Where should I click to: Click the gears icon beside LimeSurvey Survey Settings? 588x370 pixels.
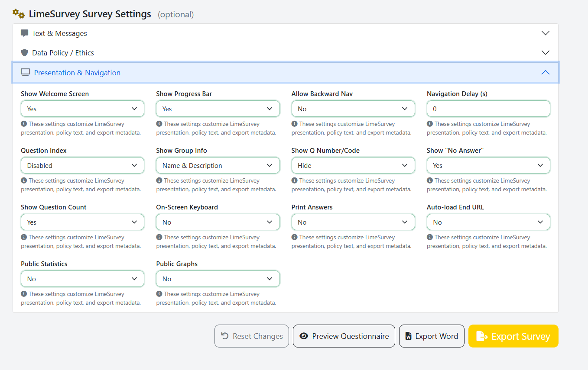pos(19,14)
